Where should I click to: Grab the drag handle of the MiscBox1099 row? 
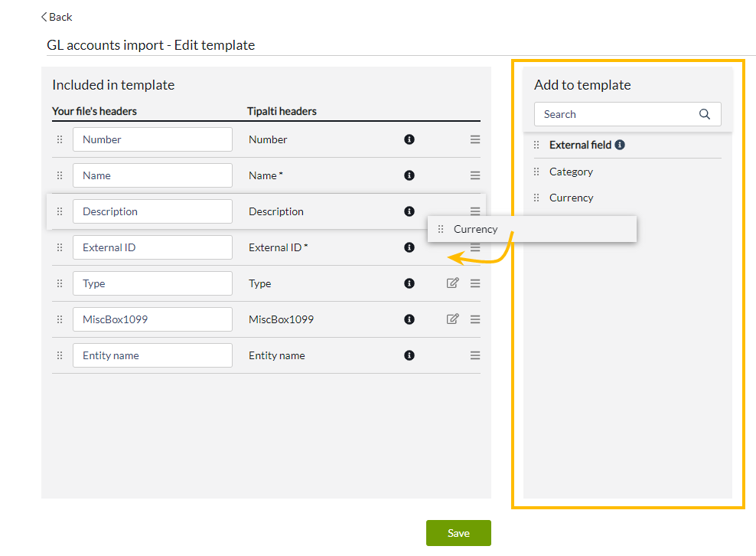click(60, 319)
